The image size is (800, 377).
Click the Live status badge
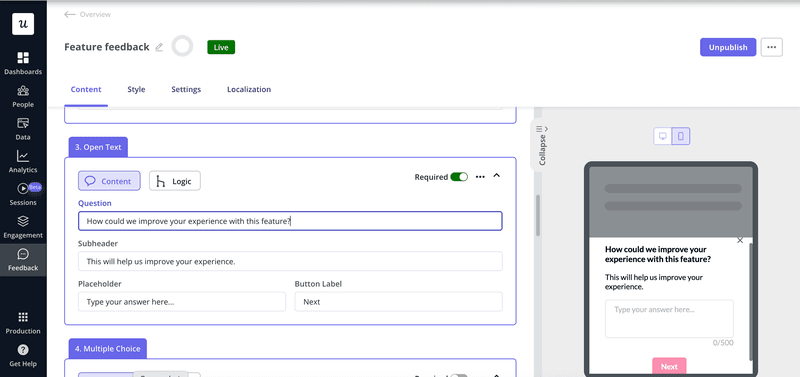[221, 47]
